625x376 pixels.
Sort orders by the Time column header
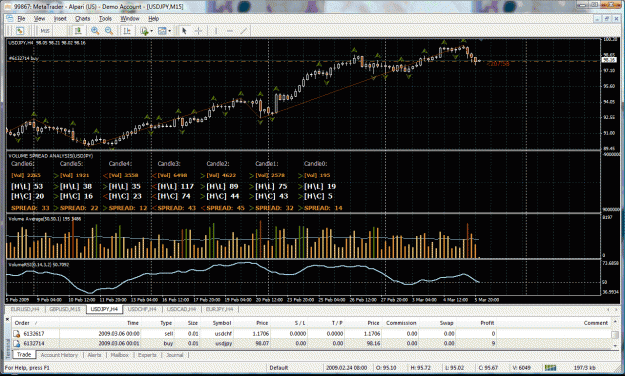click(x=100, y=323)
